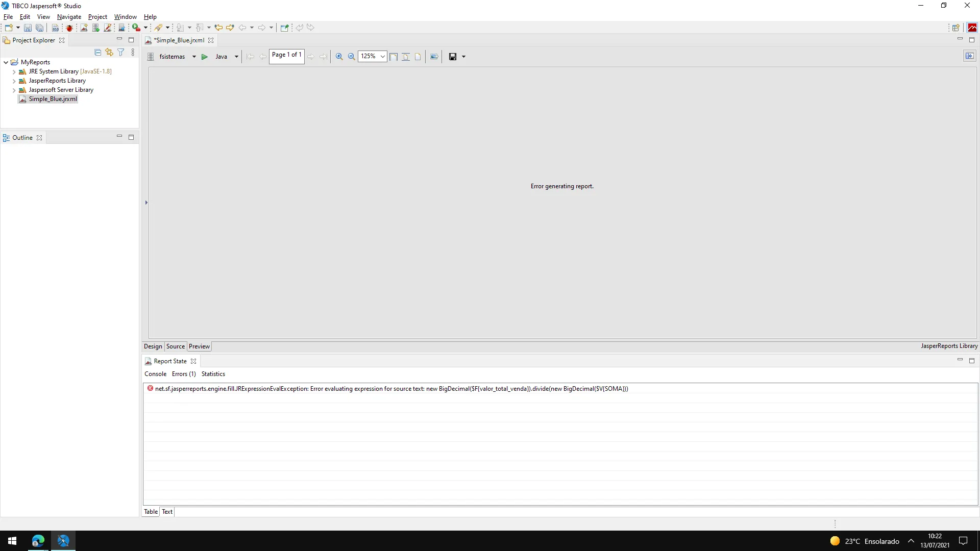Viewport: 980px width, 551px height.
Task: Click the save export floppy icon
Action: tap(452, 57)
